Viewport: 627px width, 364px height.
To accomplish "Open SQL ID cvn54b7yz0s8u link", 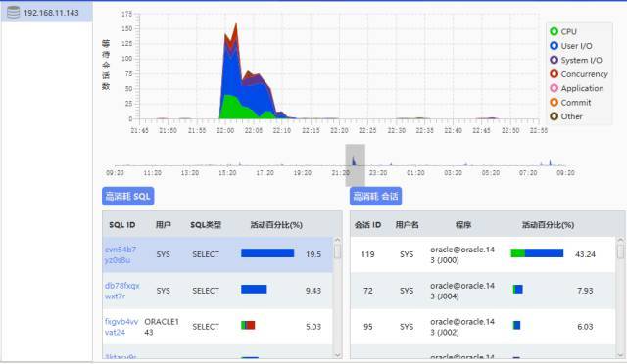I will (x=121, y=254).
